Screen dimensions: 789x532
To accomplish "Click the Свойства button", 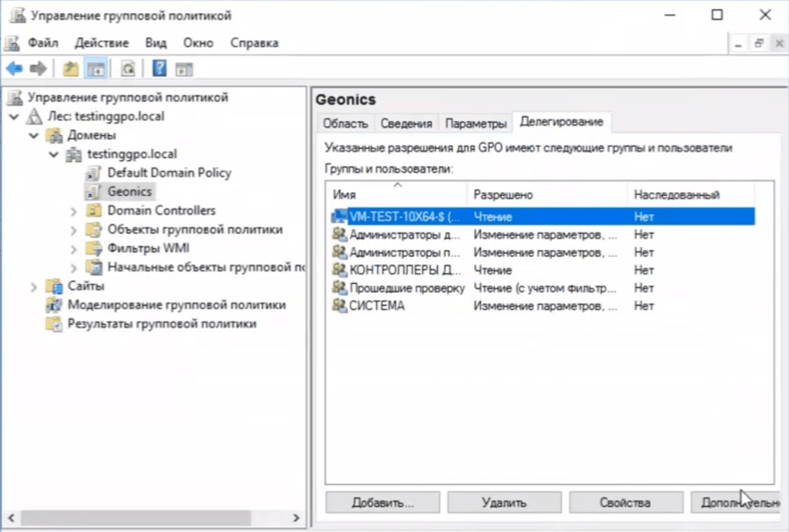I will (625, 503).
